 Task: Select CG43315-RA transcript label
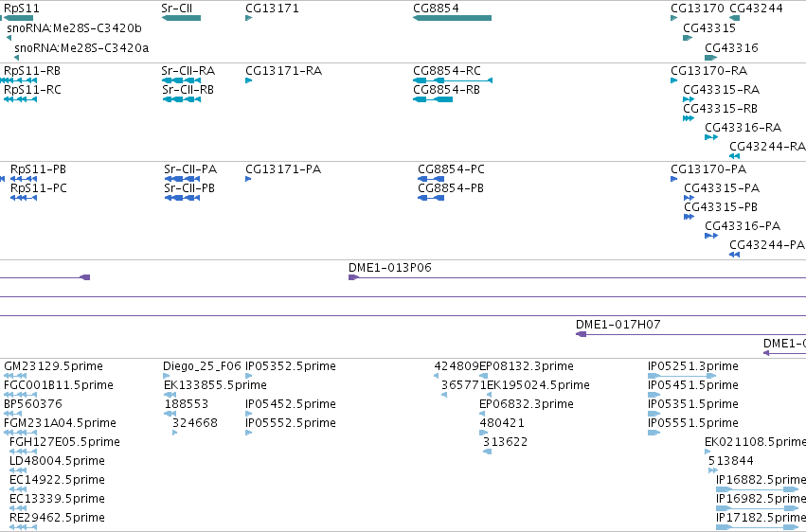coord(721,90)
